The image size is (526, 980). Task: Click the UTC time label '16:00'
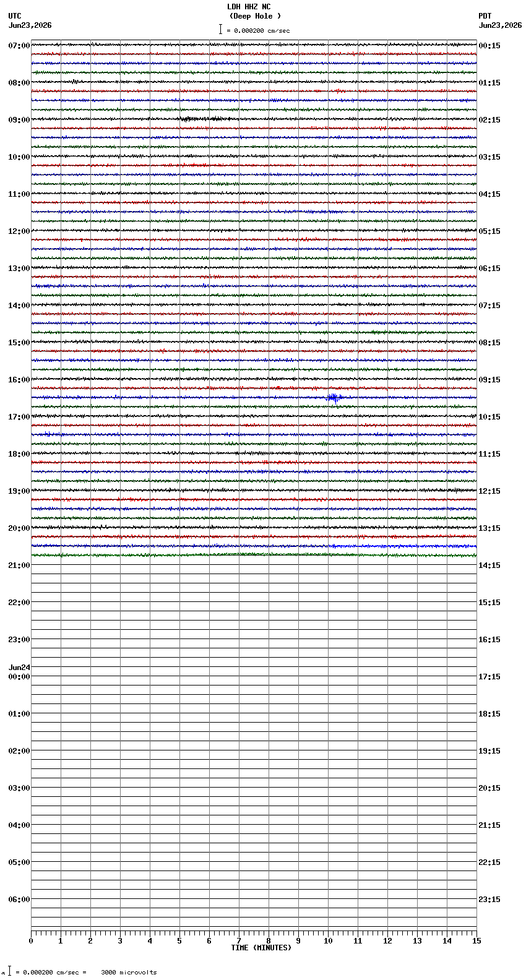pyautogui.click(x=19, y=380)
